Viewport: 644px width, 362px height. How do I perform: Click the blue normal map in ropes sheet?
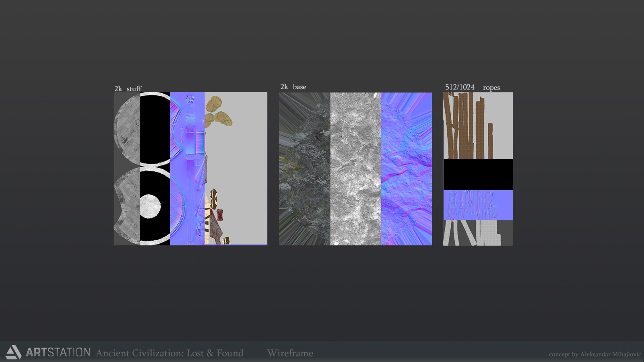pos(478,205)
